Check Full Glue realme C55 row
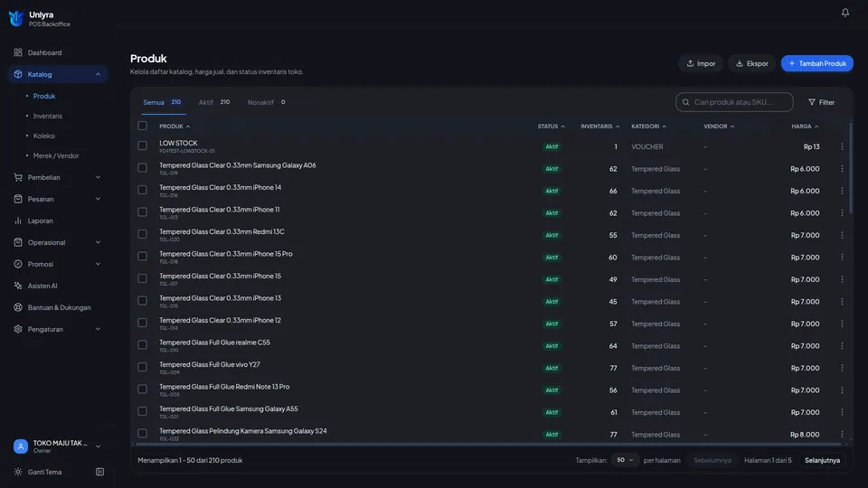Screen dimensions: 868x488 point(142,344)
